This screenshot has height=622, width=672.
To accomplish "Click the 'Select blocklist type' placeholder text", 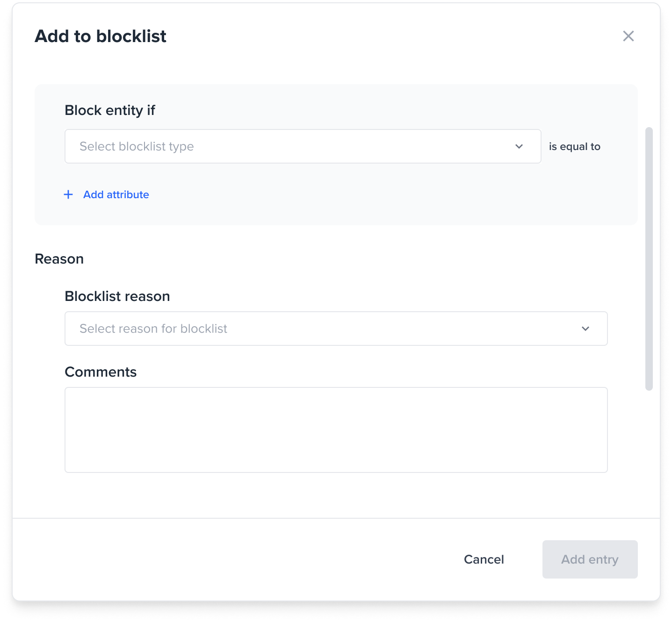I will click(x=137, y=146).
